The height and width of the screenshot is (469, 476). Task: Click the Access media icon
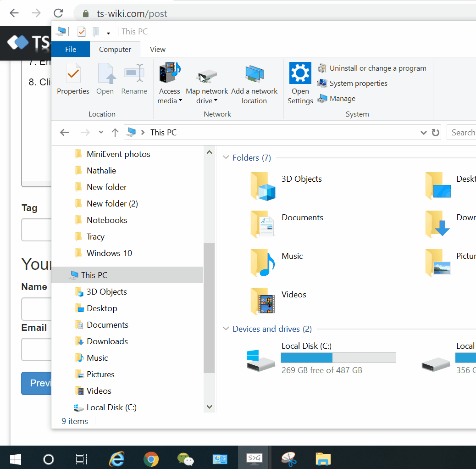[170, 73]
